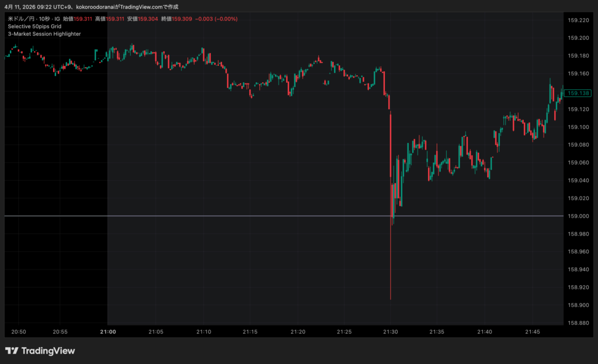Click the −0.003 (−0.00%) change value

pyautogui.click(x=217, y=19)
